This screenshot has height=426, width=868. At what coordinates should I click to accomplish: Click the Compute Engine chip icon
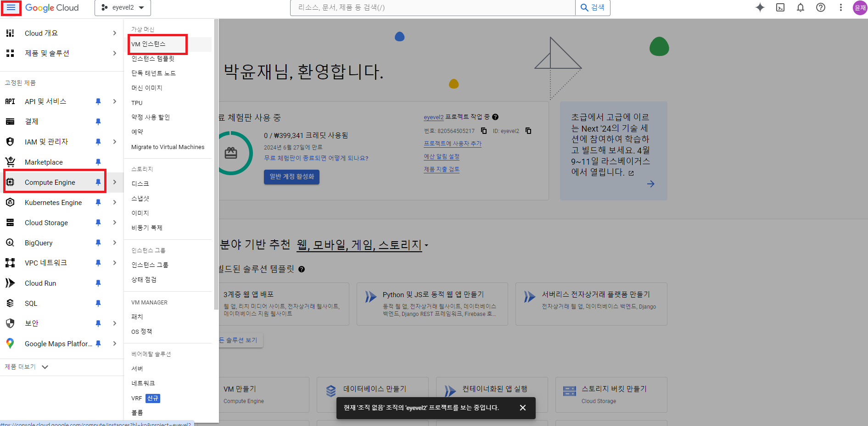pyautogui.click(x=10, y=182)
